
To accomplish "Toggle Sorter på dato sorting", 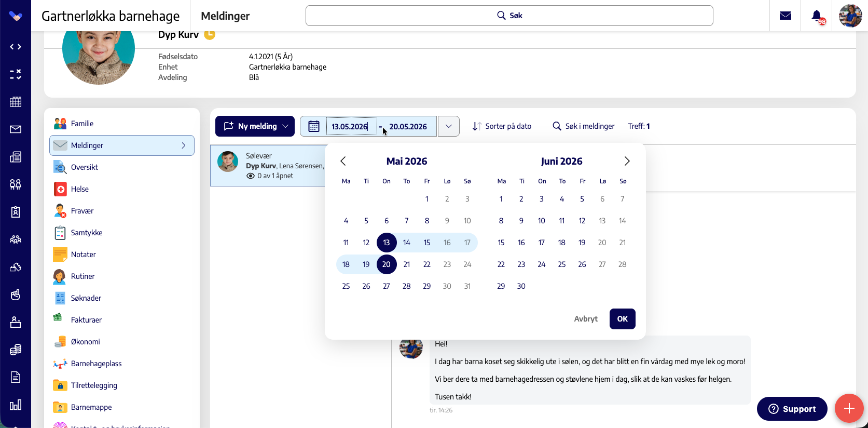I will tap(502, 126).
